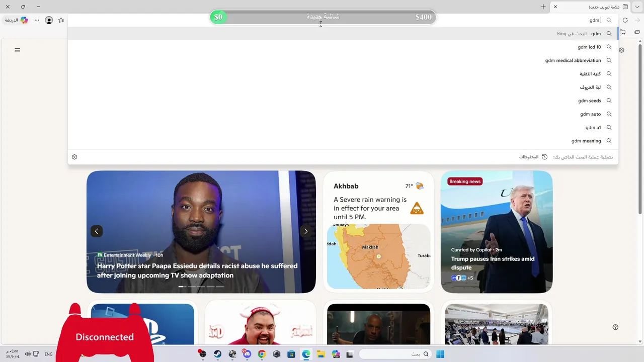Switch to Microsoft Edge in taskbar
Viewport: 644px width, 362px height.
click(306, 354)
